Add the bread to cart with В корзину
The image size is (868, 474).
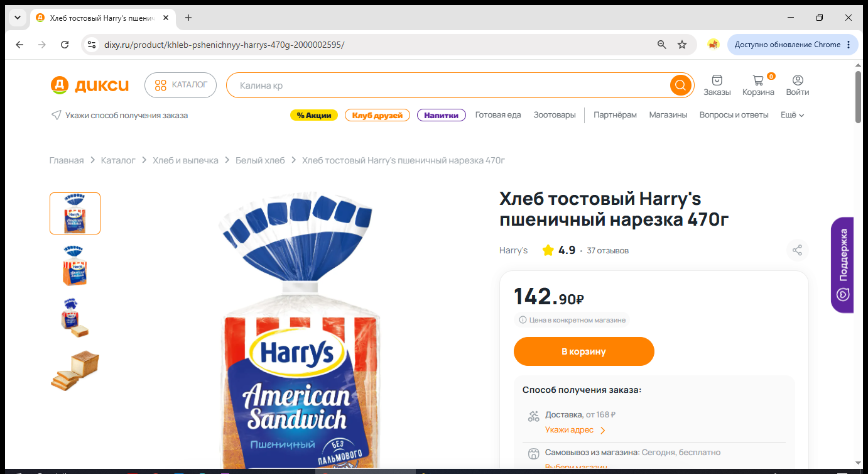[x=584, y=351]
